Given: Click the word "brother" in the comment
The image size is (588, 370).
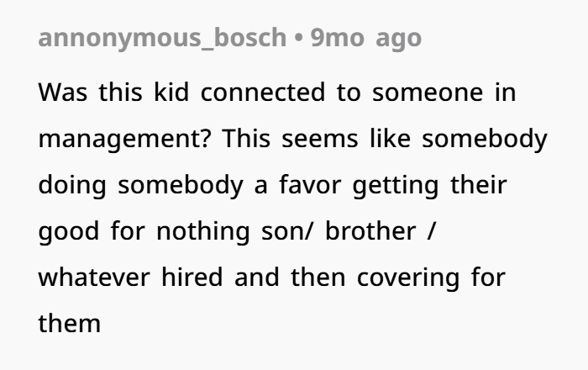Looking at the screenshot, I should pos(370,231).
